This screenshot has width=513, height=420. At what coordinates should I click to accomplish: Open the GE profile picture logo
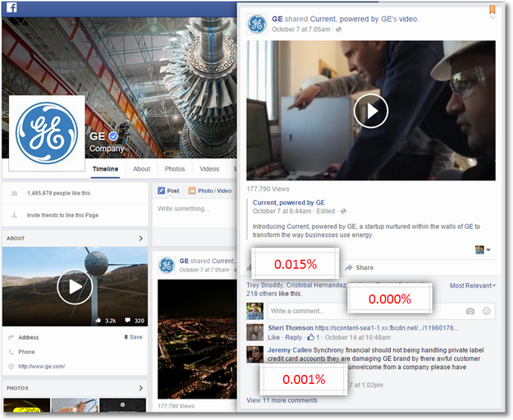(x=47, y=133)
